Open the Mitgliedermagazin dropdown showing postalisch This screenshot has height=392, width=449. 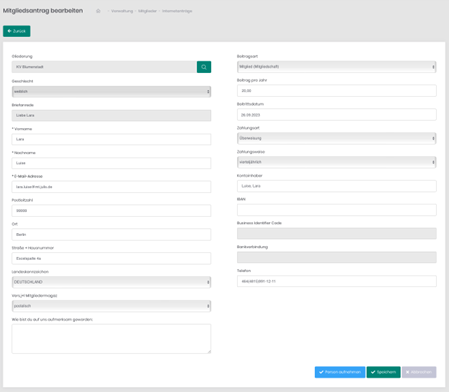[111, 306]
